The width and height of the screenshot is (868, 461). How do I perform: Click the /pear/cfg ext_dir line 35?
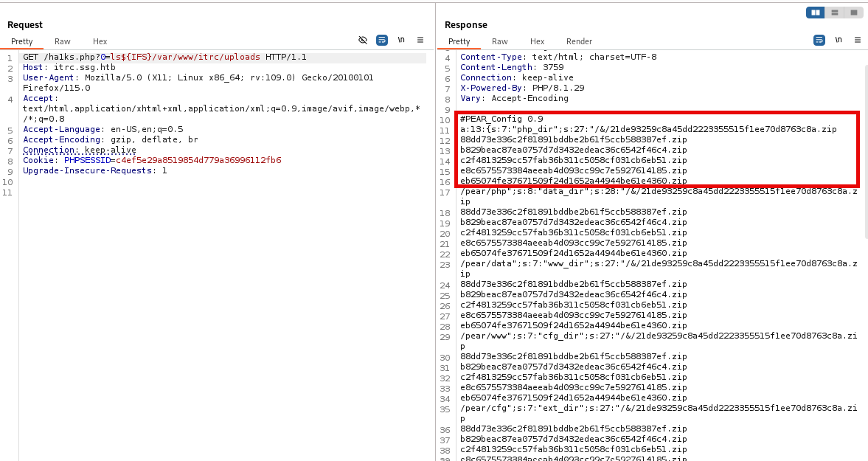659,413
